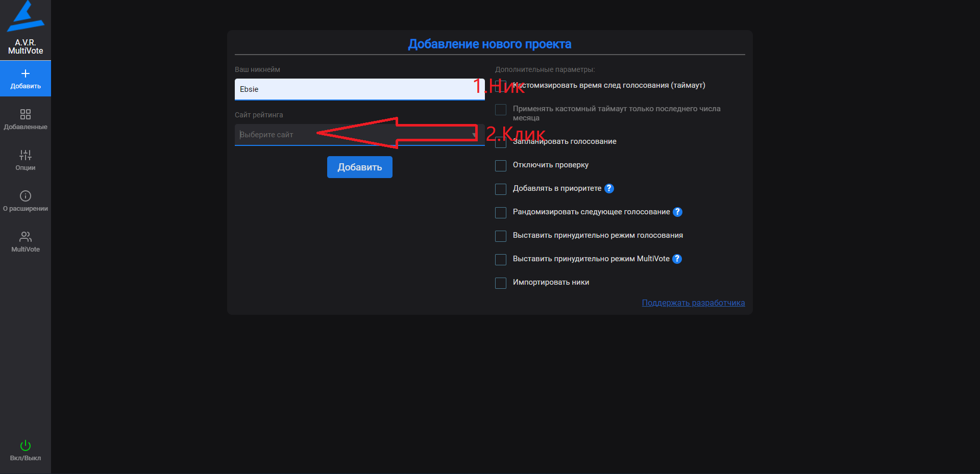The height and width of the screenshot is (474, 980).
Task: Click the blue Добавить button
Action: 359,167
